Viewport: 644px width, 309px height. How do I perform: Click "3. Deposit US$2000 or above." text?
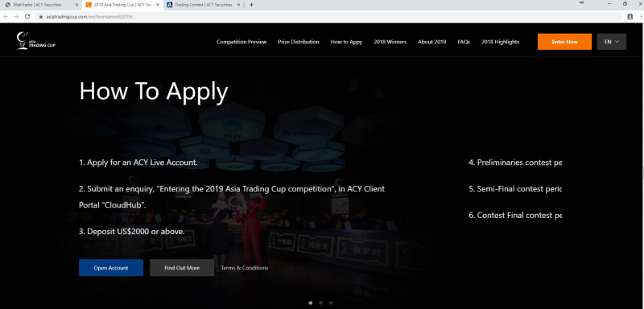click(132, 232)
